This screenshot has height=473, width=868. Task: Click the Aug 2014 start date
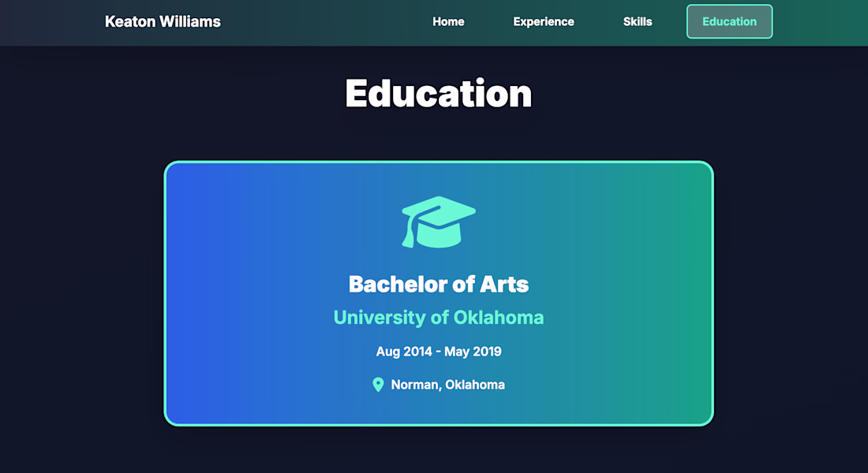(404, 352)
